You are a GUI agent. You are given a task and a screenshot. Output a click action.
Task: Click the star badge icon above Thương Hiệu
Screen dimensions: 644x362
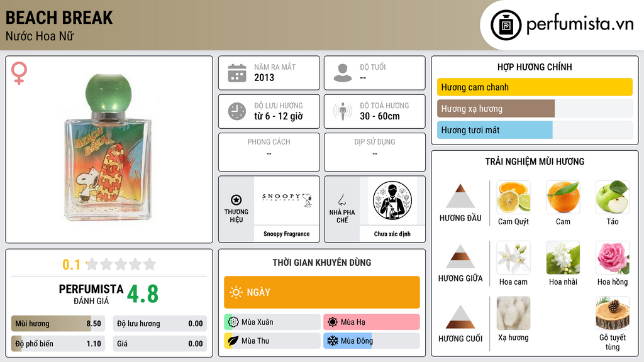[x=236, y=200]
